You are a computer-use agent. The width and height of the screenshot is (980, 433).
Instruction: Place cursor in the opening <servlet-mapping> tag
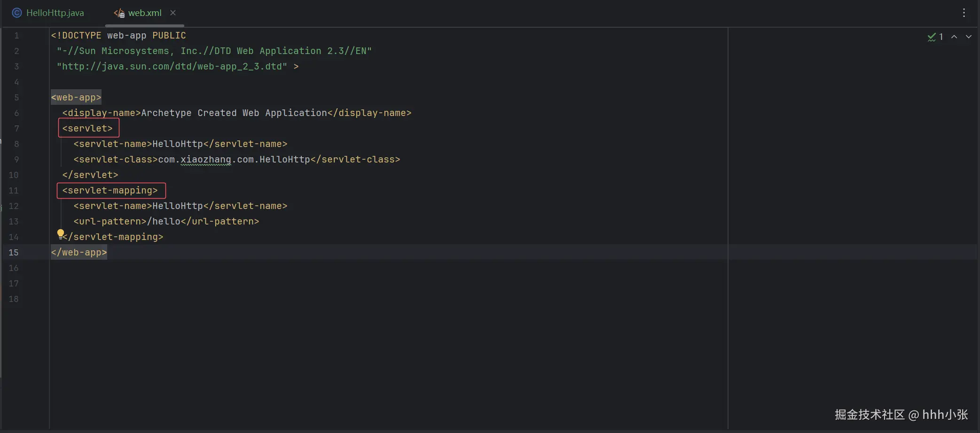(x=110, y=191)
